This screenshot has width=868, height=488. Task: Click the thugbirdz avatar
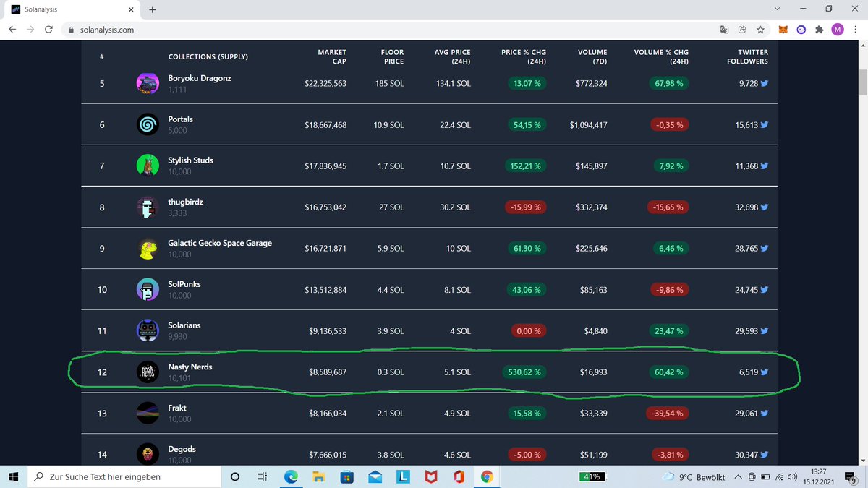[148, 207]
